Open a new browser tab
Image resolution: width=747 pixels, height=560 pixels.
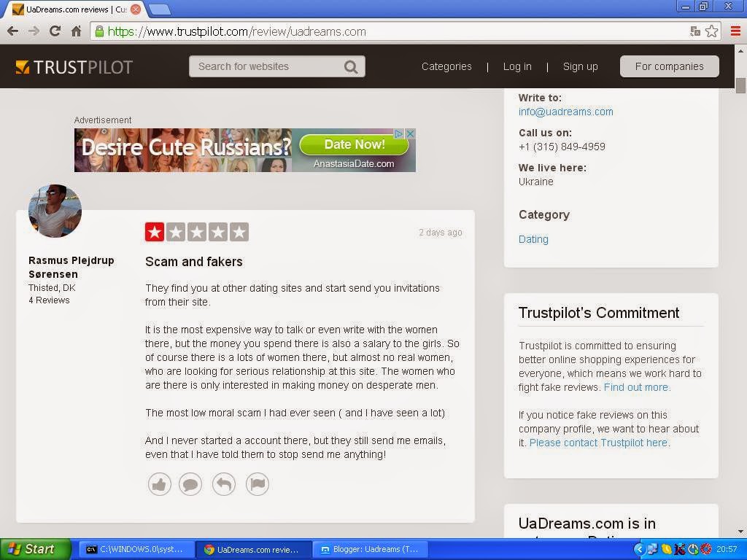point(160,9)
